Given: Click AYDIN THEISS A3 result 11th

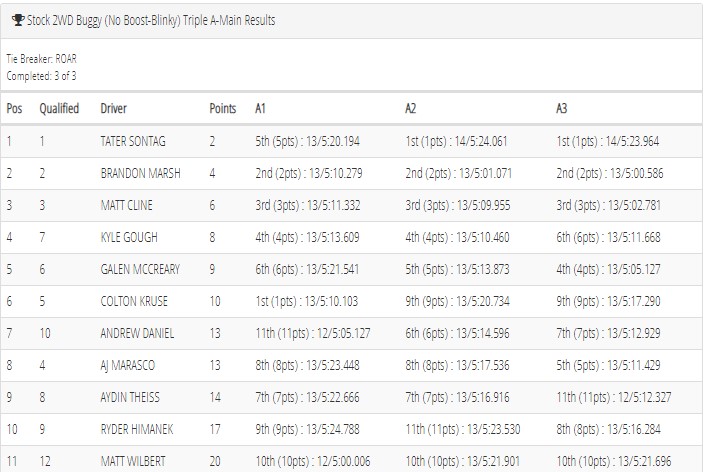Looking at the screenshot, I should coord(567,397).
